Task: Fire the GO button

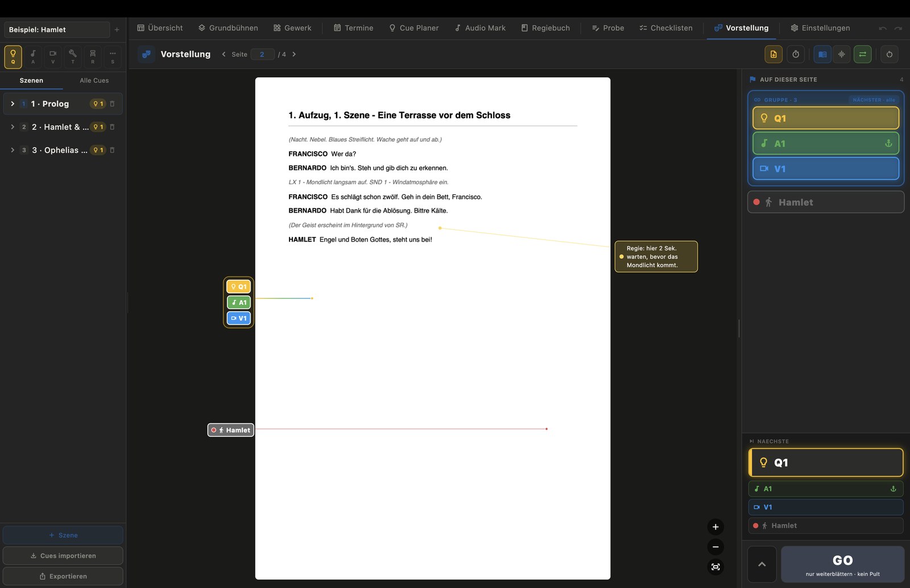Action: click(842, 564)
